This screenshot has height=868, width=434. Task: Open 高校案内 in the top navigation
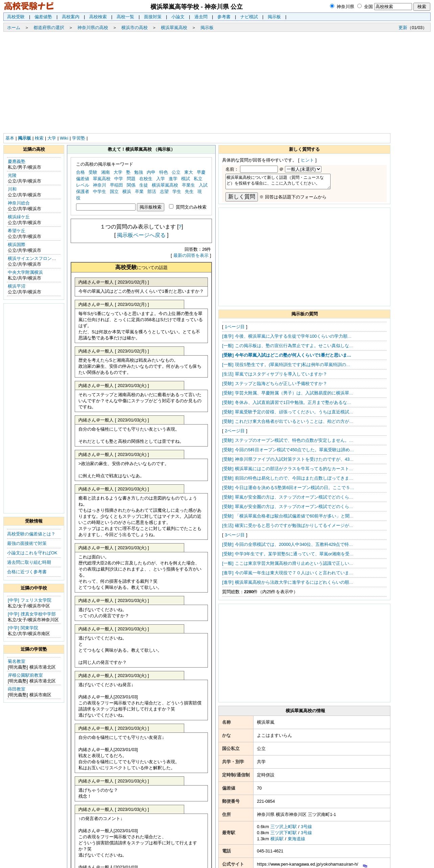tap(71, 17)
